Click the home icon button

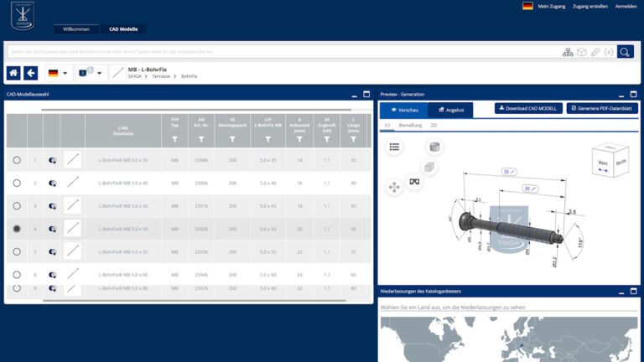(14, 73)
